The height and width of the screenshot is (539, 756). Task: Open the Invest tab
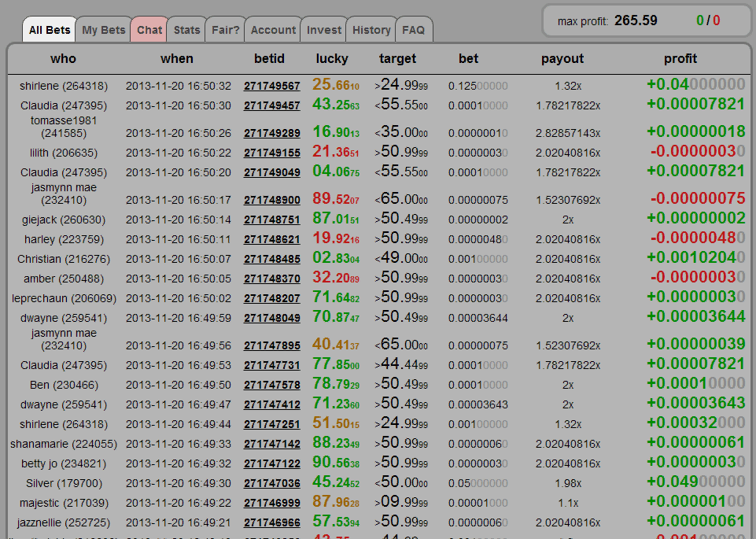[324, 30]
